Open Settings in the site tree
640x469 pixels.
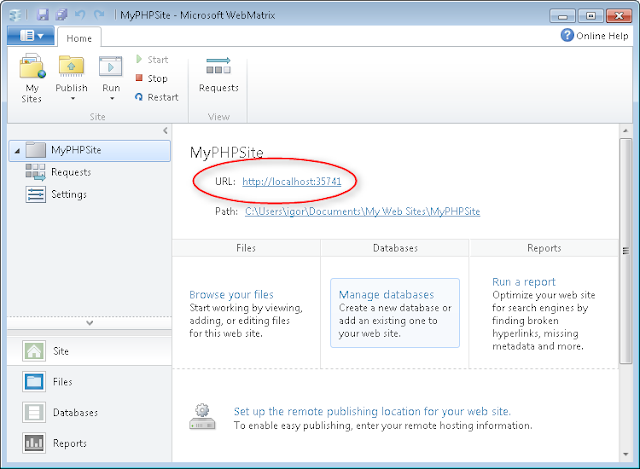coord(69,194)
